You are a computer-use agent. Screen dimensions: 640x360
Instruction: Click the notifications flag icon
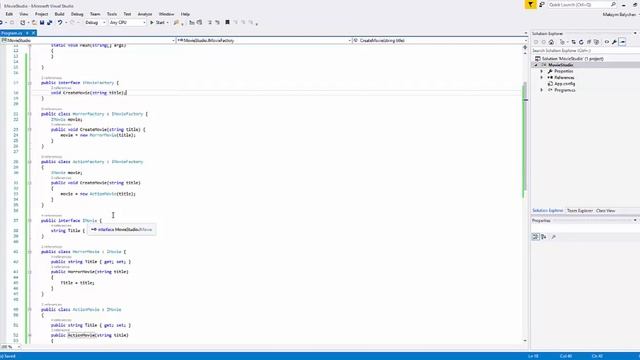[530, 4]
